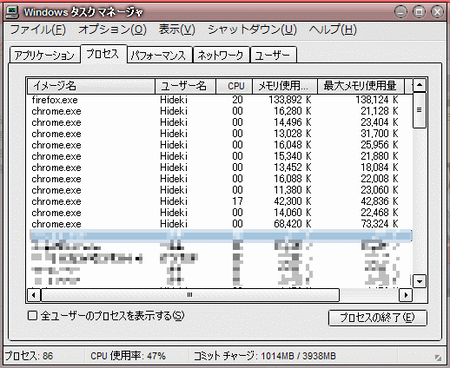Open the ユーザー tab
Screen dimensions: 450x368
coord(273,55)
